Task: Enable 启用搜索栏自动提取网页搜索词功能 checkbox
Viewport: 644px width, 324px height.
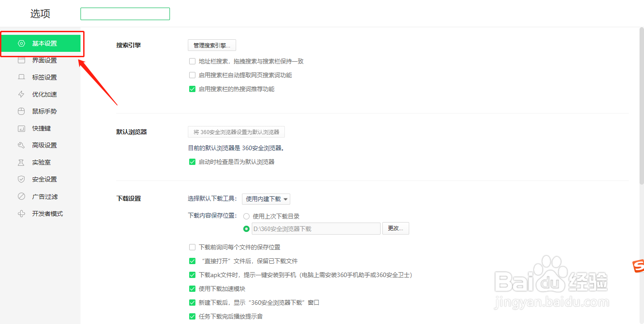Action: 192,75
